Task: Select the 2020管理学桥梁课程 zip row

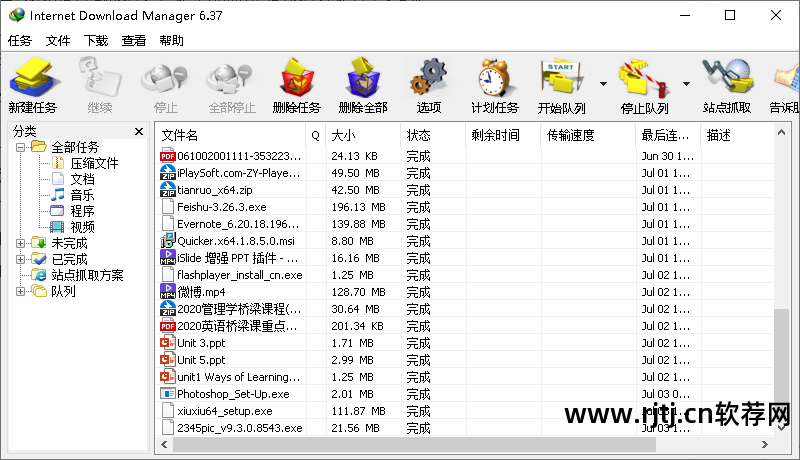Action: (x=464, y=309)
